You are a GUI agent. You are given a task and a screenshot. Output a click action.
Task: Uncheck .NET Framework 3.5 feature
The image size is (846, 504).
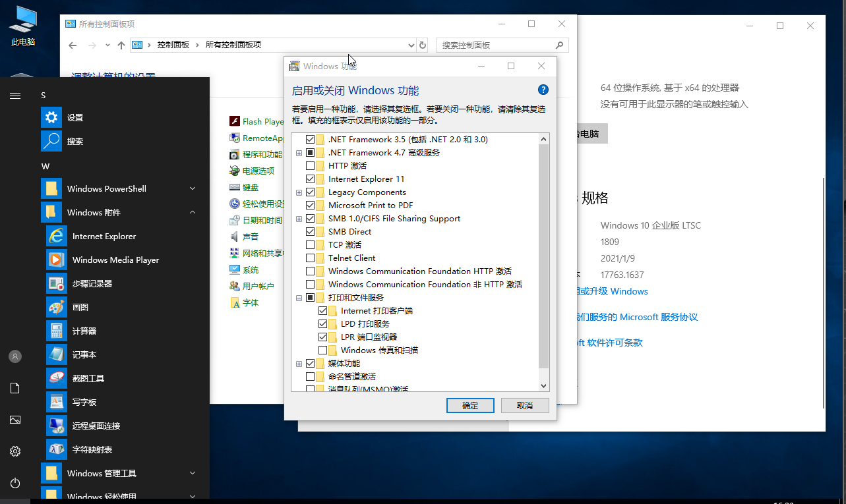tap(311, 140)
